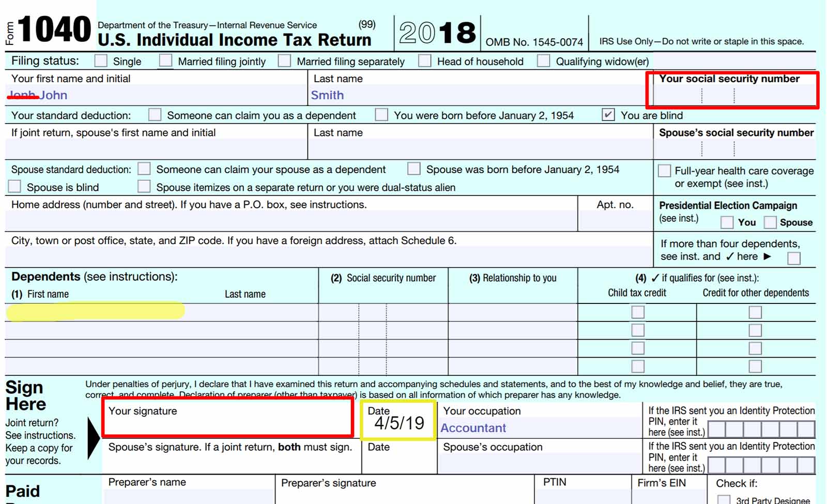The width and height of the screenshot is (827, 504).
Task: Click the large '1040' form number
Action: [54, 29]
